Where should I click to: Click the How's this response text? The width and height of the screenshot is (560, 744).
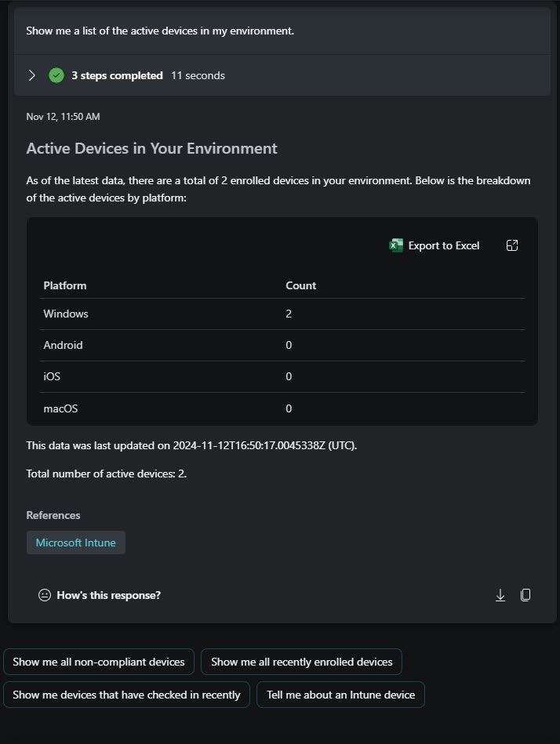point(109,595)
